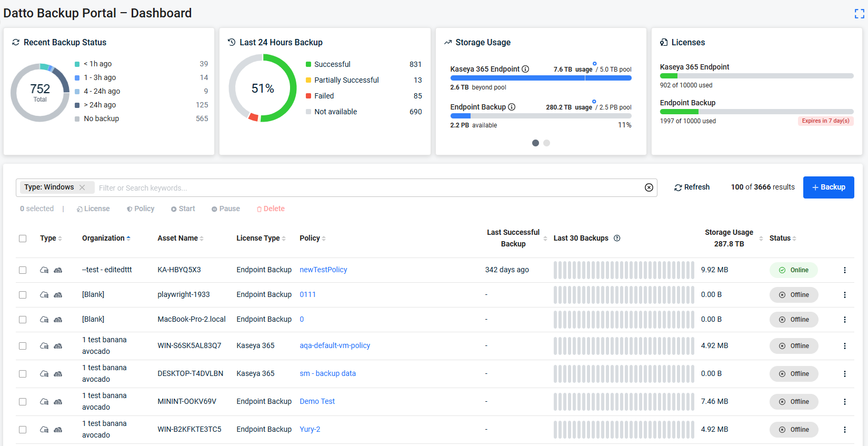Remove the Type: Windows filter chip
The image size is (868, 446).
pyautogui.click(x=82, y=187)
